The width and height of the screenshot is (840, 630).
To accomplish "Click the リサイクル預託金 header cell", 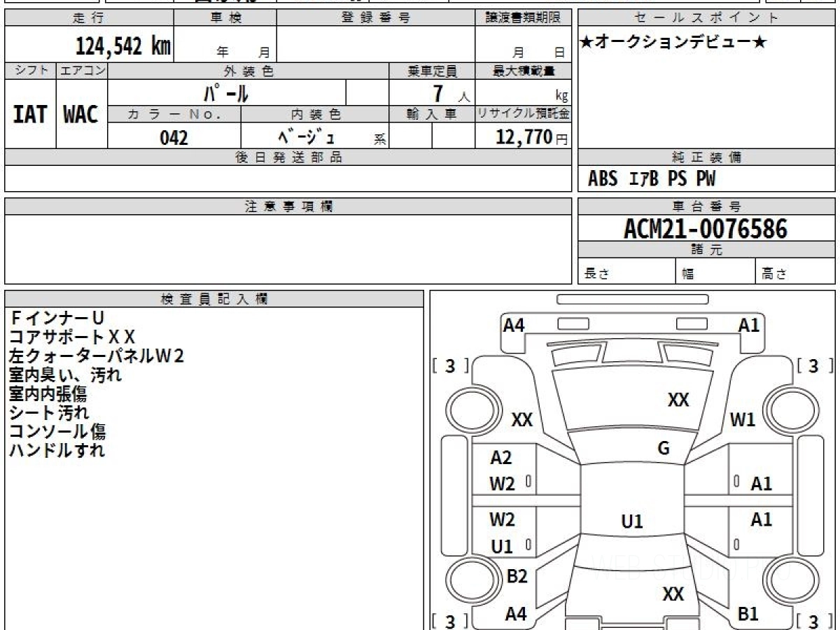I will pyautogui.click(x=524, y=114).
